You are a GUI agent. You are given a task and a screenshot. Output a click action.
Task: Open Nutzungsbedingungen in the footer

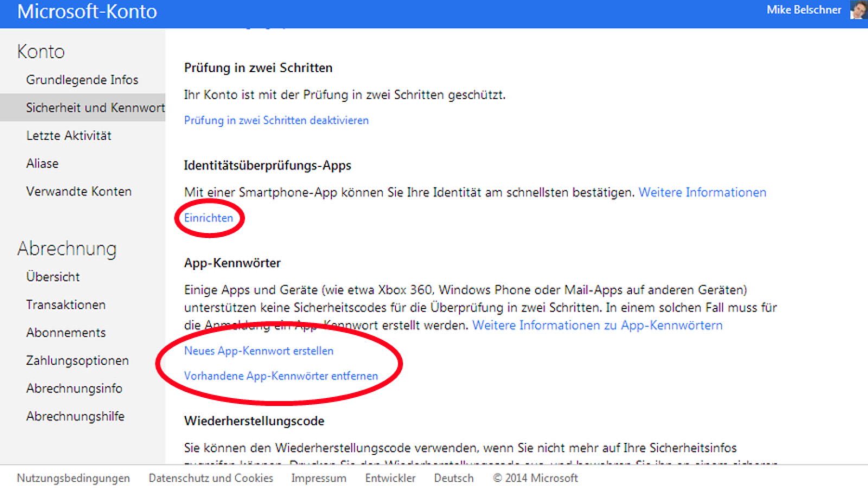pyautogui.click(x=73, y=478)
